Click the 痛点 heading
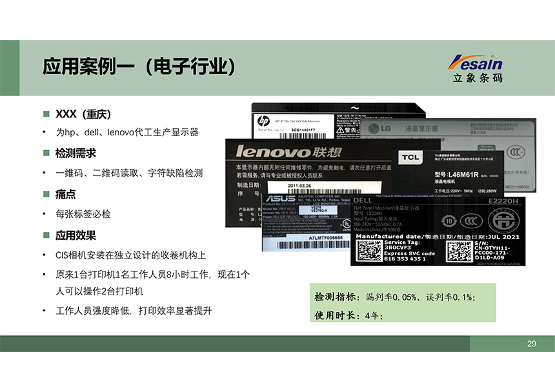The width and height of the screenshot is (555, 392). (x=65, y=194)
